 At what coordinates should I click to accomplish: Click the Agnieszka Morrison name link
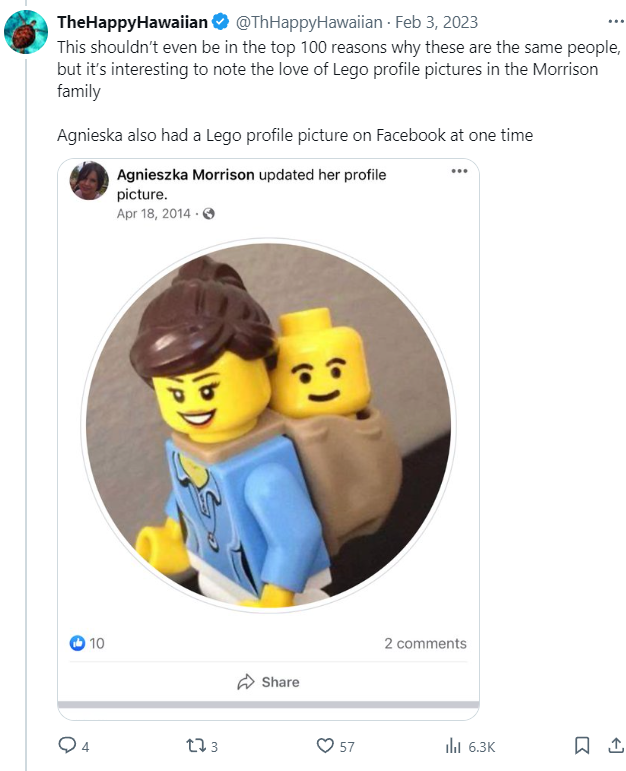186,174
